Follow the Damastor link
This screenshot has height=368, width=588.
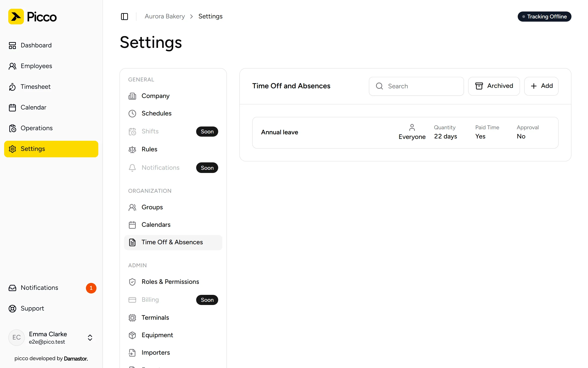[76, 359]
